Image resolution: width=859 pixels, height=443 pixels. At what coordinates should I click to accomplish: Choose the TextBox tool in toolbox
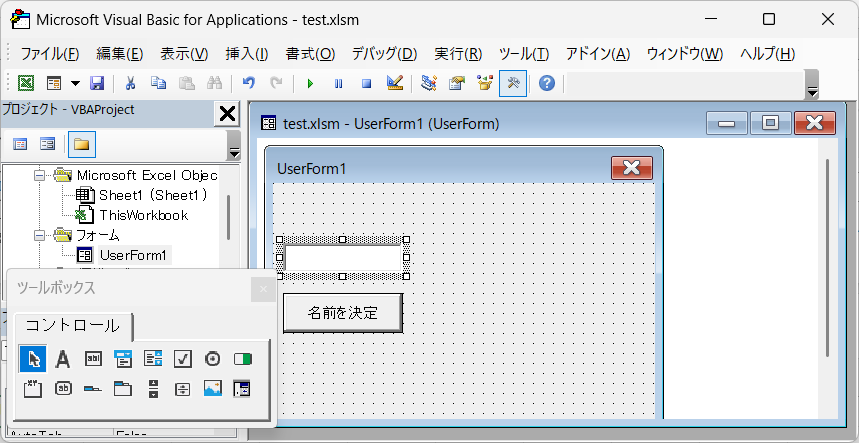93,359
